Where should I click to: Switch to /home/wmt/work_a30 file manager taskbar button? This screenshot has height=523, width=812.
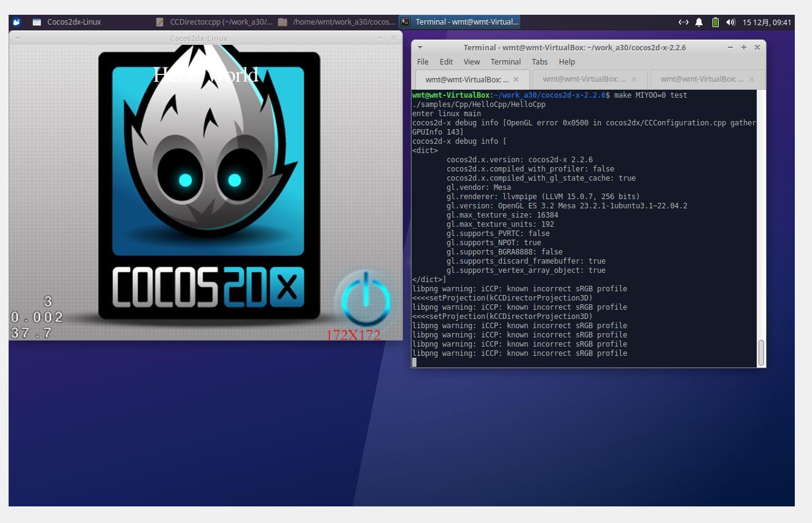(x=337, y=22)
